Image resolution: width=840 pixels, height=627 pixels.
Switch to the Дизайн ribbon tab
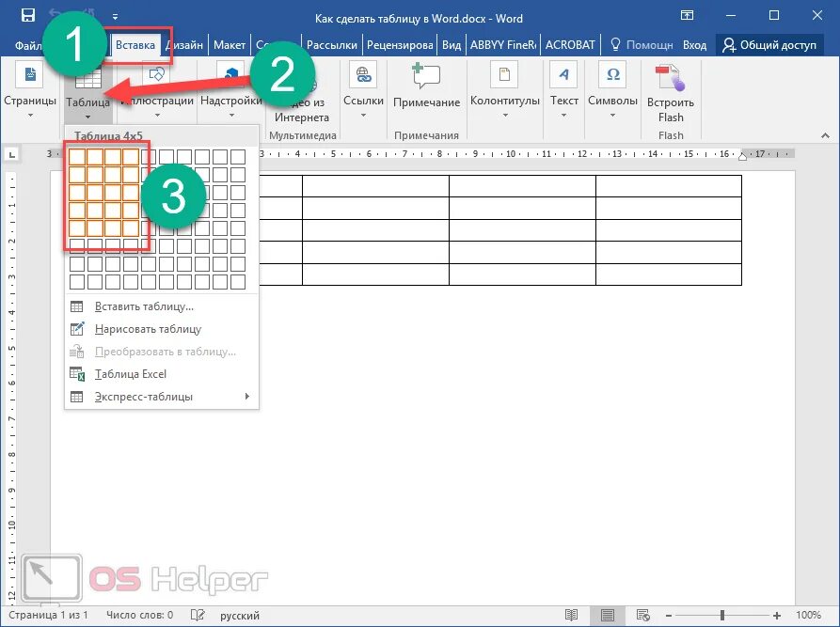pyautogui.click(x=185, y=45)
